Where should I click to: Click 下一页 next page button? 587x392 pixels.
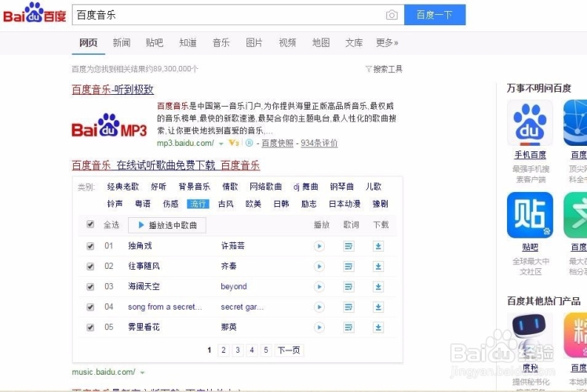pyautogui.click(x=289, y=350)
